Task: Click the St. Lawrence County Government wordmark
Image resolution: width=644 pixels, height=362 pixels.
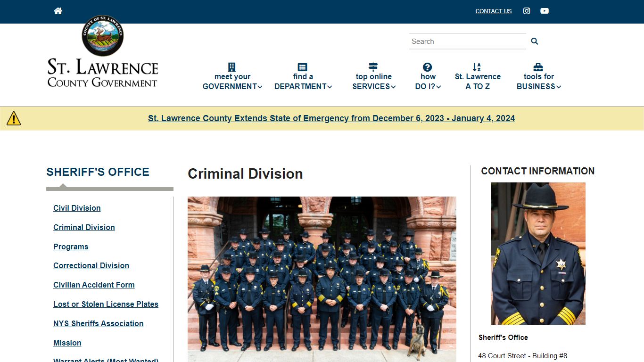Action: click(103, 73)
